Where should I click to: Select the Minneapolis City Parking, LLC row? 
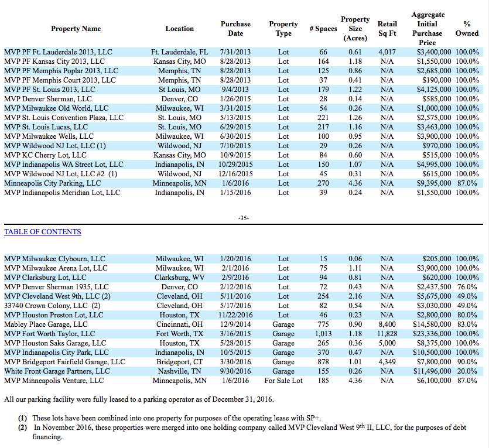tap(244, 183)
